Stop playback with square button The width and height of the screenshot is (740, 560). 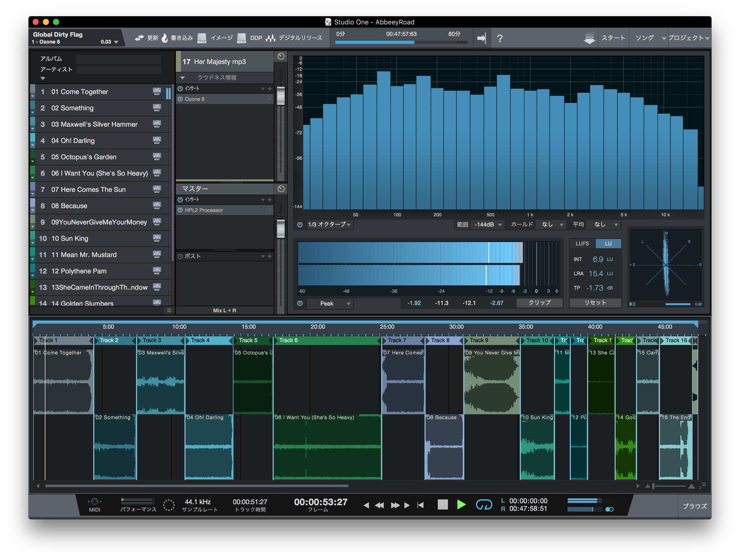click(x=443, y=504)
